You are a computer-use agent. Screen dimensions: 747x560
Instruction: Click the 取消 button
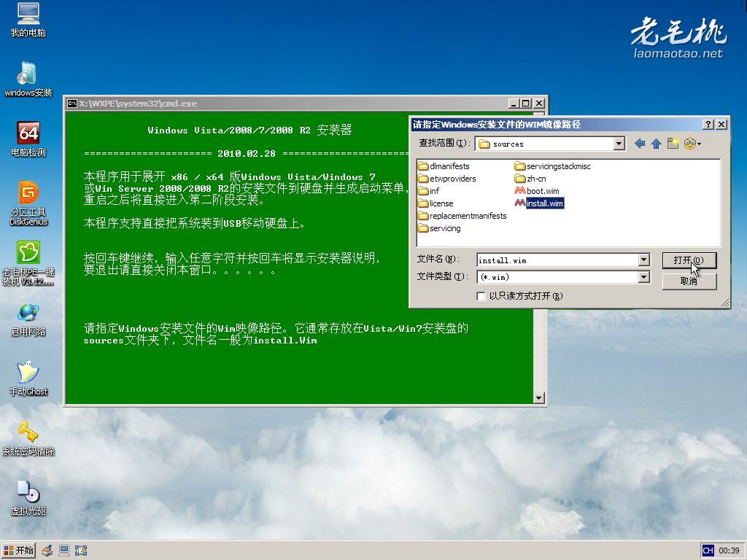pyautogui.click(x=689, y=281)
